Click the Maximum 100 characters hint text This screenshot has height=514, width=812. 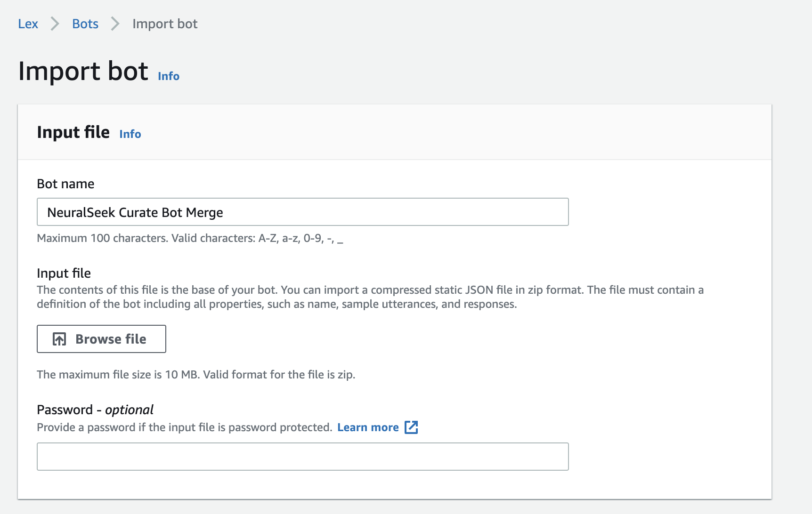(x=190, y=238)
